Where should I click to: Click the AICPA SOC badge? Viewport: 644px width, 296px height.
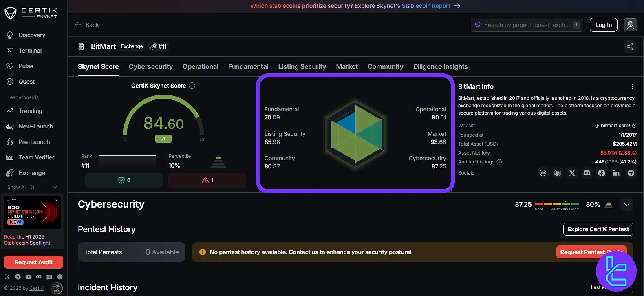pos(57,288)
